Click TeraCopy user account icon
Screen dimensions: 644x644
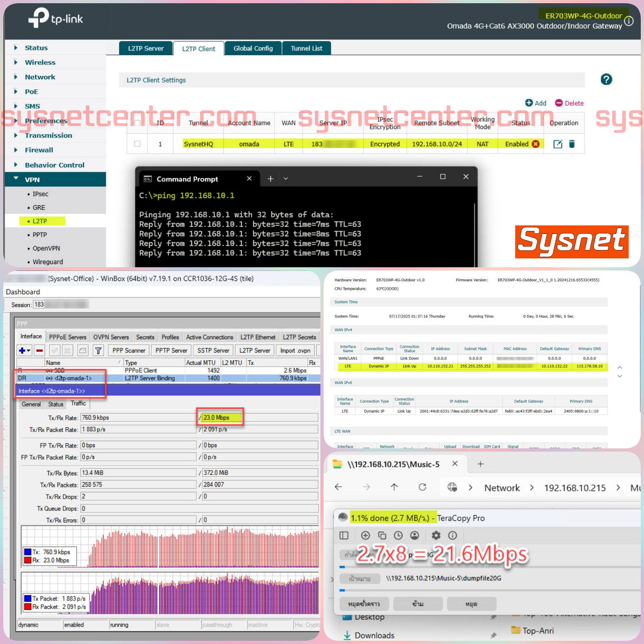(x=415, y=535)
